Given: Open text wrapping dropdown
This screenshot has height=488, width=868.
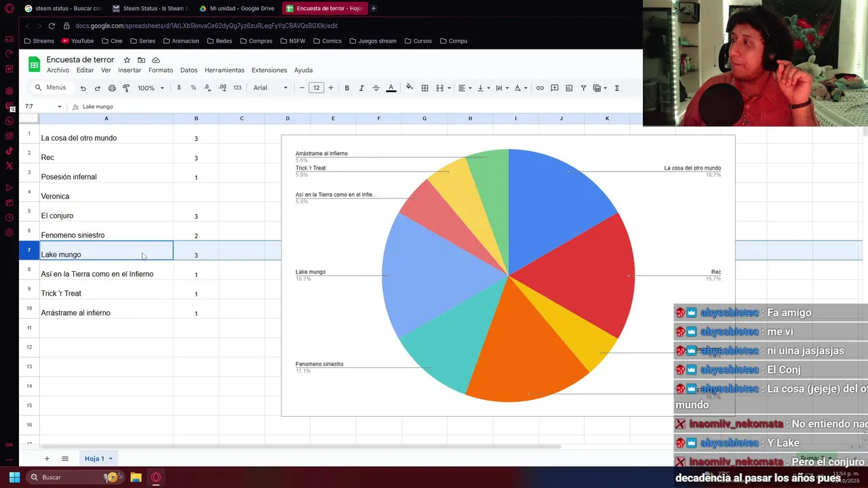Looking at the screenshot, I should (x=502, y=88).
